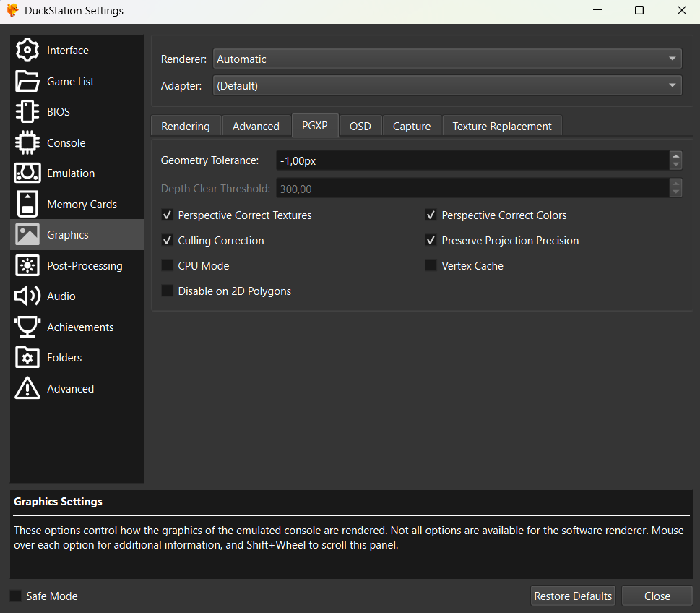
Task: Click the Geometry Tolerance value field
Action: (x=473, y=160)
